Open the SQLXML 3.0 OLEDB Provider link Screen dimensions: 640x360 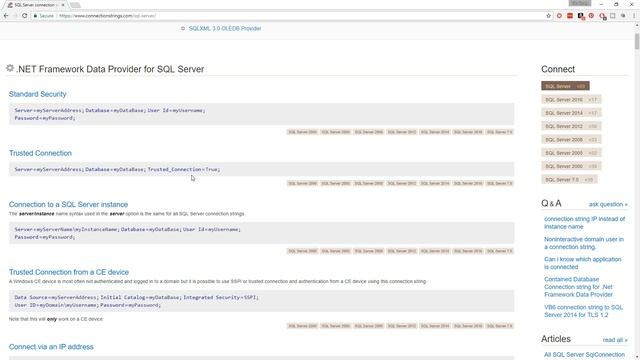click(x=225, y=29)
